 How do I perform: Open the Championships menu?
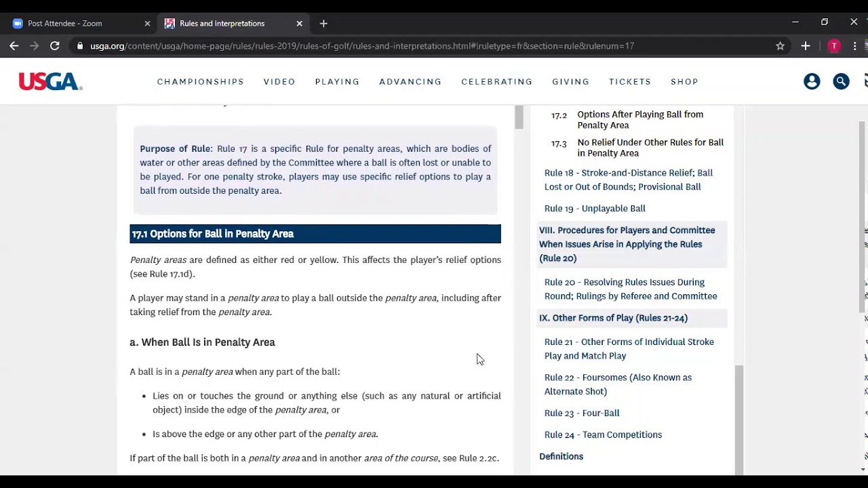pyautogui.click(x=200, y=81)
